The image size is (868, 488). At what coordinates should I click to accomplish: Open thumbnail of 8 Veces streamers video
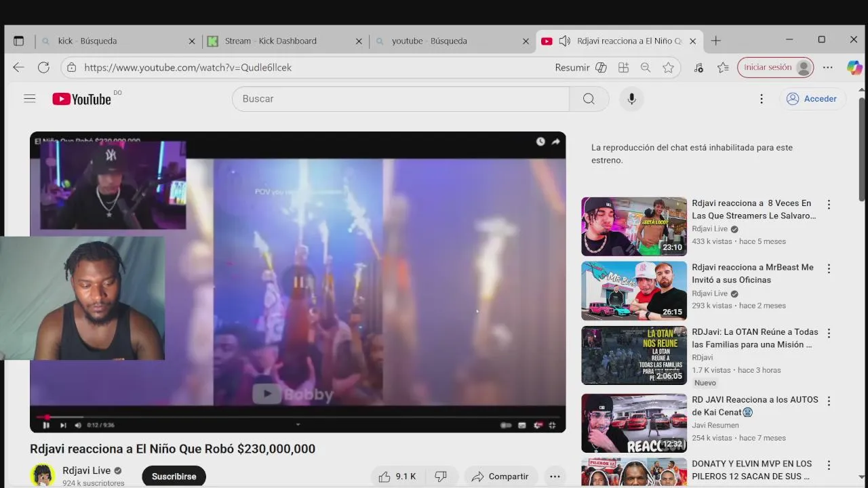coord(634,226)
